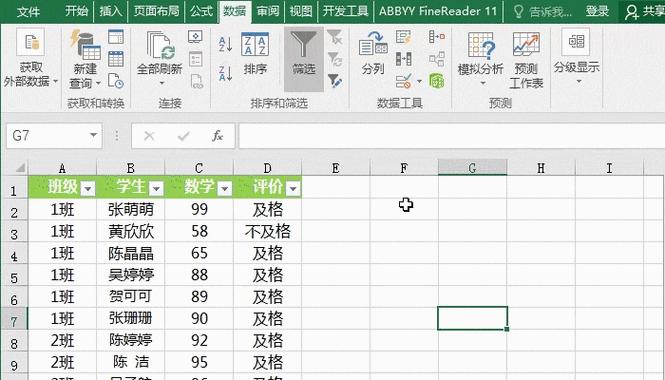The height and width of the screenshot is (380, 665).
Task: Click the Reapply filter icon
Action: [335, 59]
